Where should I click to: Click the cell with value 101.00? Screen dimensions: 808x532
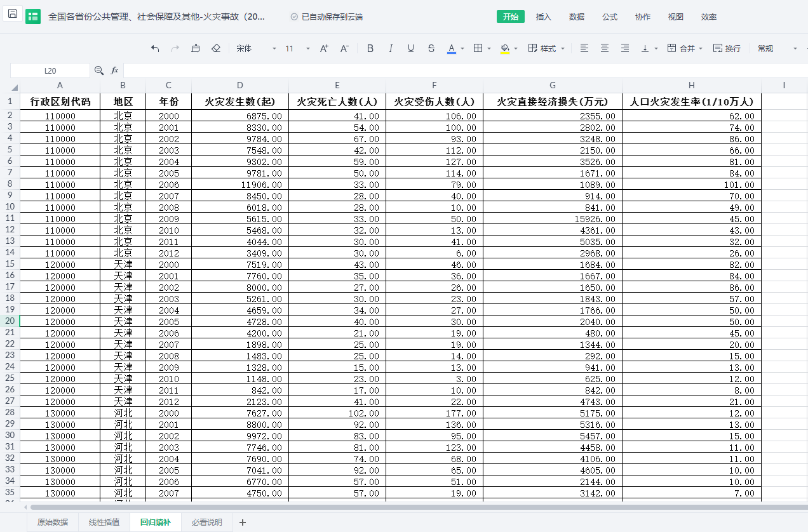692,185
